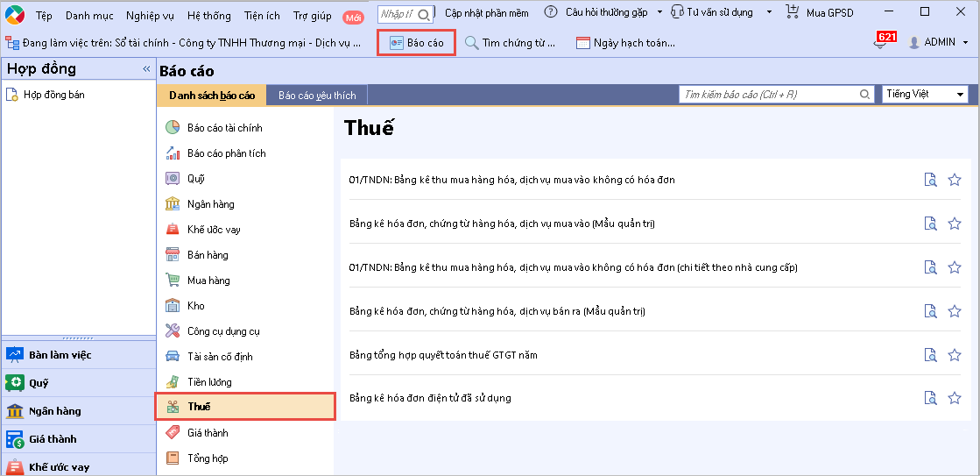Image resolution: width=980 pixels, height=476 pixels.
Task: Click the Báo cáo toolbar button
Action: click(x=416, y=43)
